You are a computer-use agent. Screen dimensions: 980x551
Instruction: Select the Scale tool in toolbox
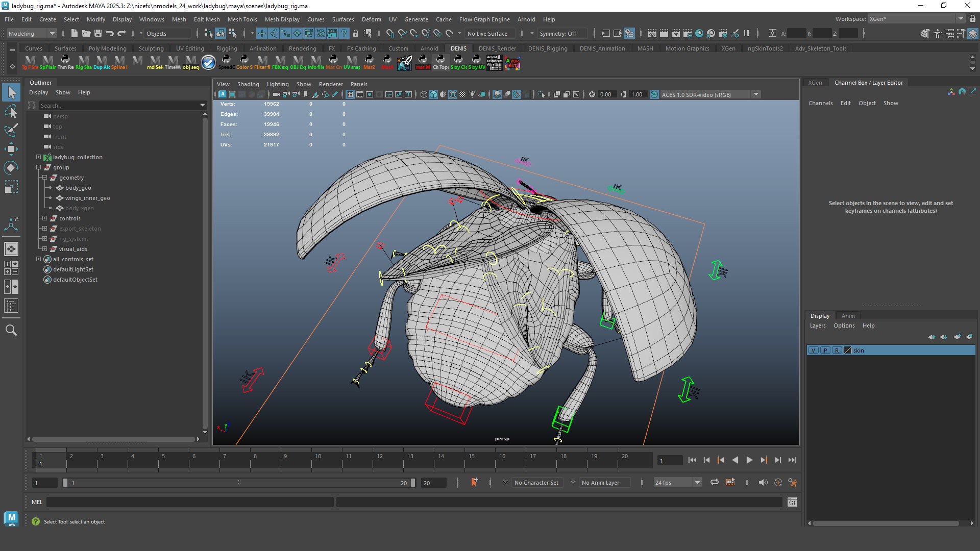tap(11, 187)
